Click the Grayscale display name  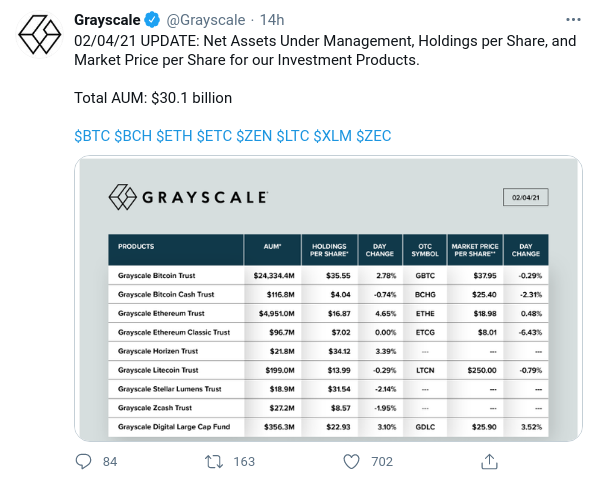[x=107, y=20]
